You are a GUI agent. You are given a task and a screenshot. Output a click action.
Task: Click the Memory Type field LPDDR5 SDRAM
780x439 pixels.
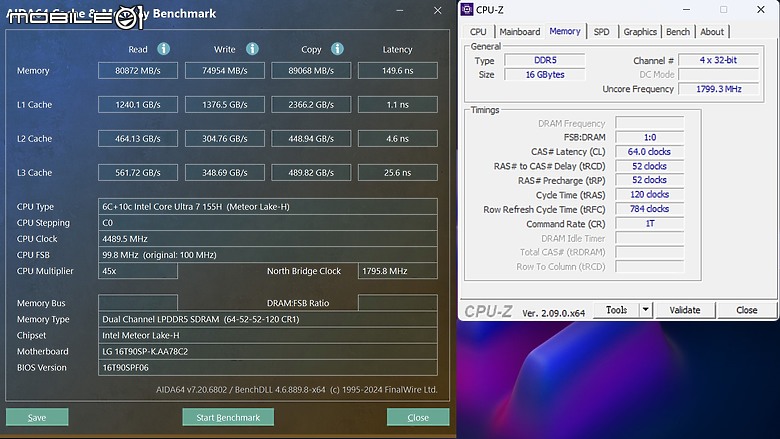[x=268, y=319]
